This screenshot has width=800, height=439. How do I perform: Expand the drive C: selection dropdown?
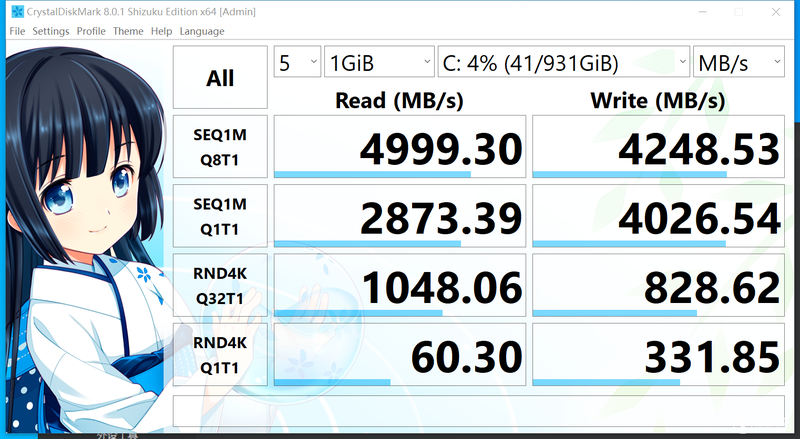coord(564,62)
